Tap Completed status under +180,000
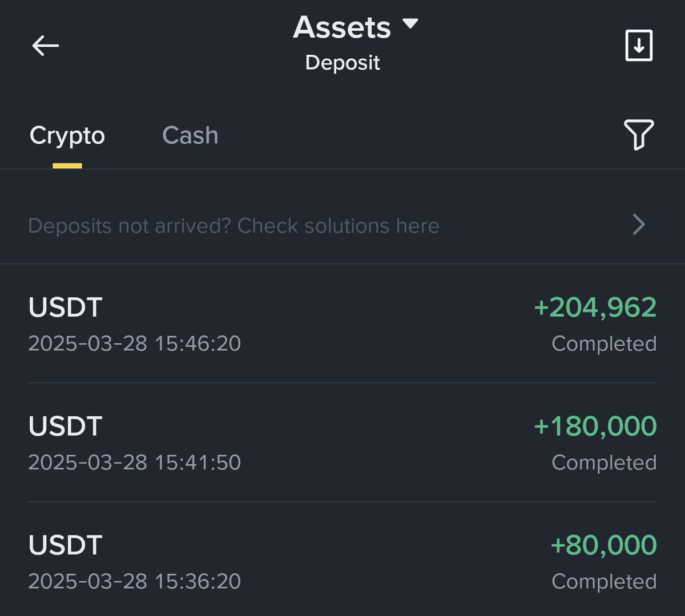685x616 pixels. click(x=604, y=463)
